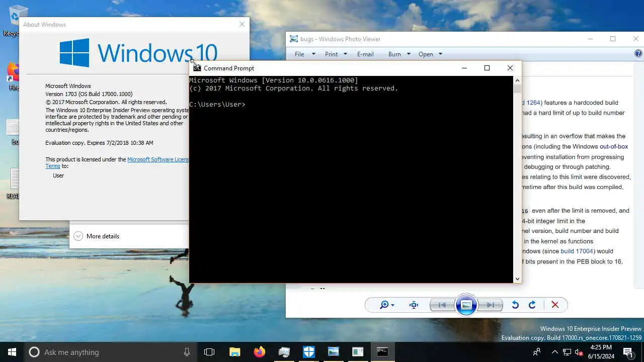
Task: Click the 1264 build link in the image
Action: point(533,103)
